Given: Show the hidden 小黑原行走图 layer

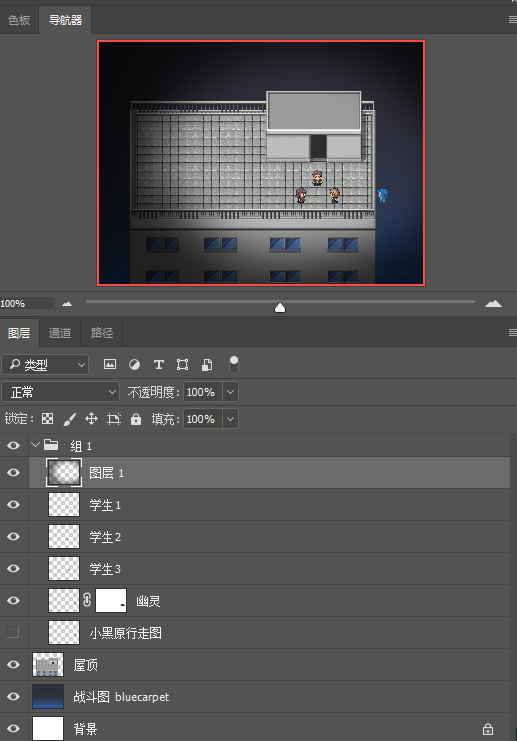Looking at the screenshot, I should tap(13, 632).
